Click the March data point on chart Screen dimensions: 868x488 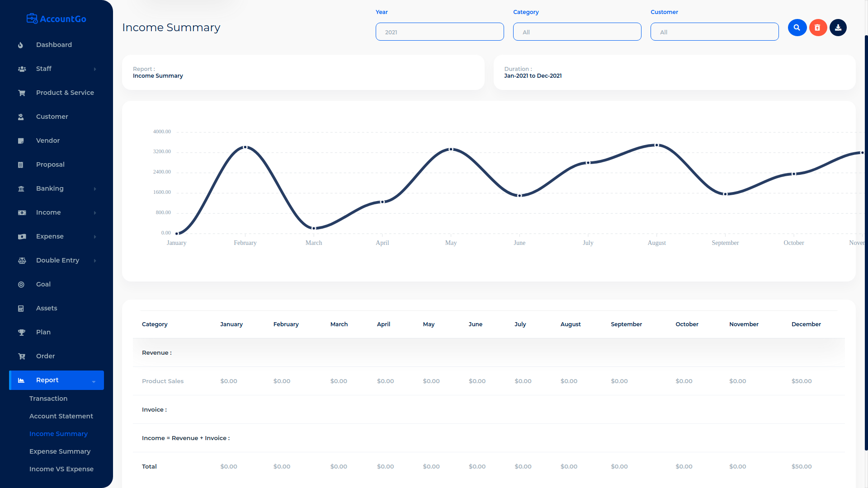pyautogui.click(x=314, y=228)
